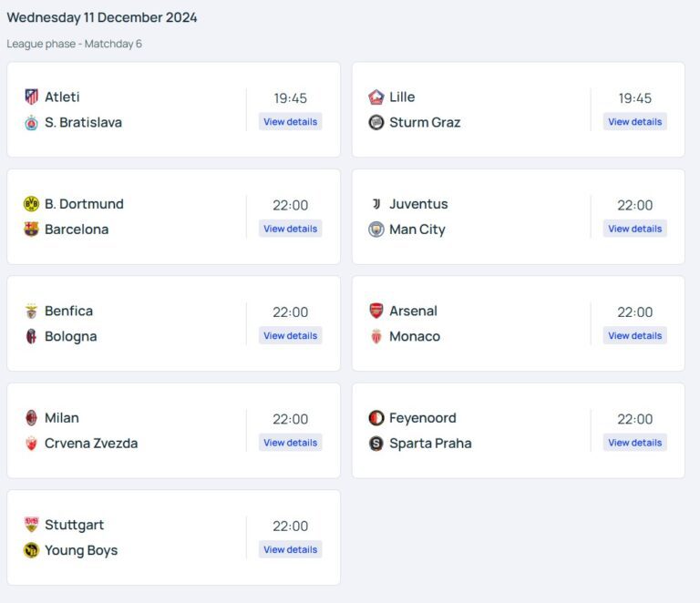Image resolution: width=700 pixels, height=603 pixels.
Task: Select the Sparta Praha team name
Action: coord(430,444)
